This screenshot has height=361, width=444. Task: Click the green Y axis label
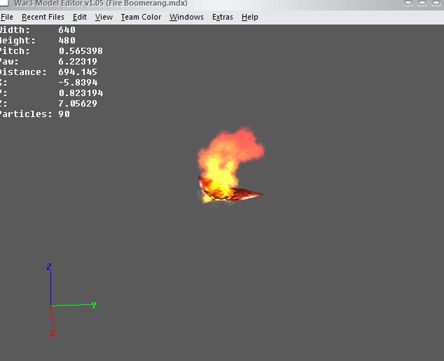coord(94,305)
